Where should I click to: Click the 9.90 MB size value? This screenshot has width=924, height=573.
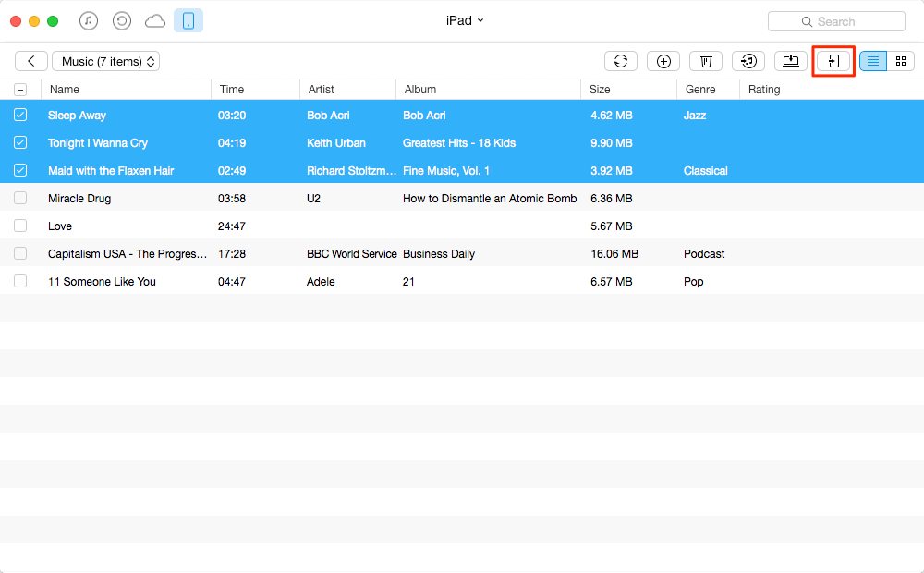pyautogui.click(x=612, y=143)
